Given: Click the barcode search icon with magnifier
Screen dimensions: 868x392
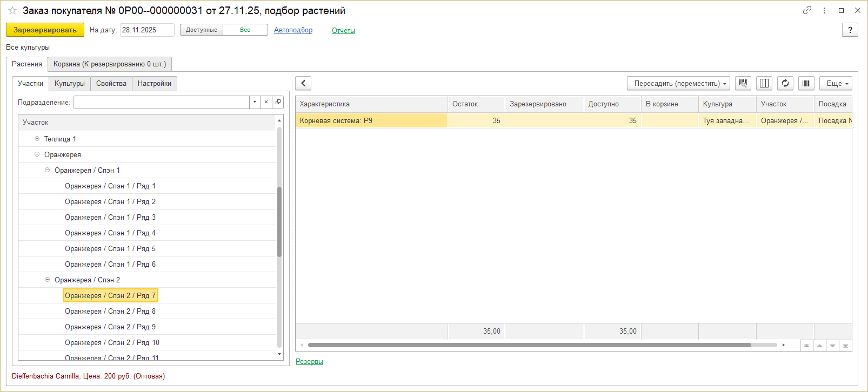Looking at the screenshot, I should click(743, 83).
